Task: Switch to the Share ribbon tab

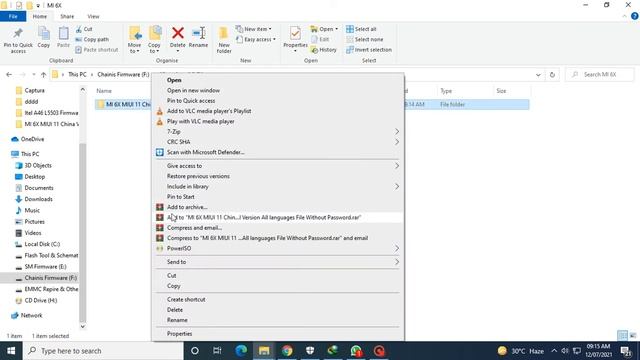Action: 67,16
